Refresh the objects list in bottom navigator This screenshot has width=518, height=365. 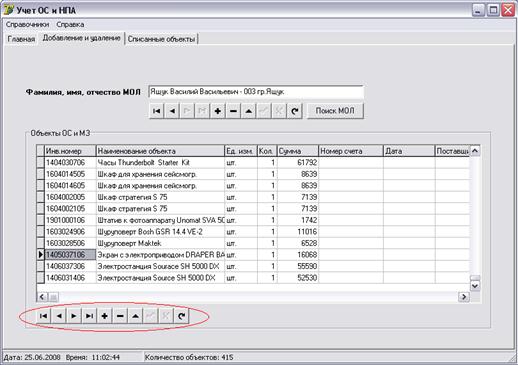pos(181,316)
